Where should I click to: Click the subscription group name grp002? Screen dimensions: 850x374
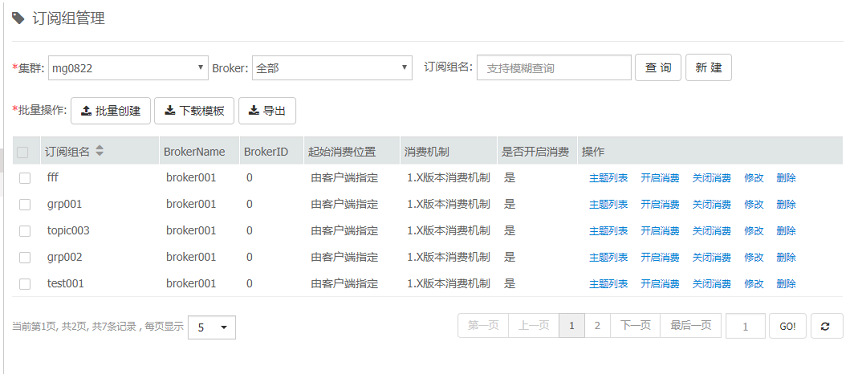pos(65,257)
